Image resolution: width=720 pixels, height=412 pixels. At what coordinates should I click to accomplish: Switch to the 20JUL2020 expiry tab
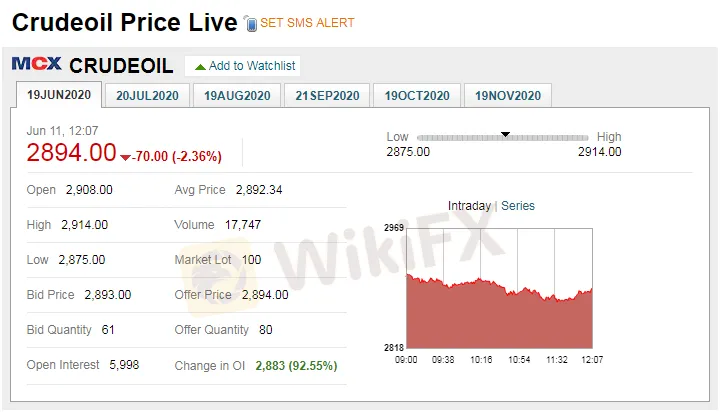click(x=149, y=96)
